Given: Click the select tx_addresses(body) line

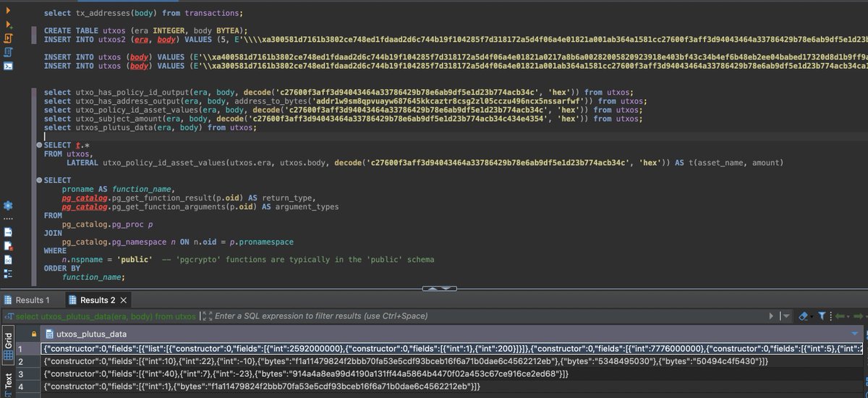Looking at the screenshot, I should coord(143,13).
